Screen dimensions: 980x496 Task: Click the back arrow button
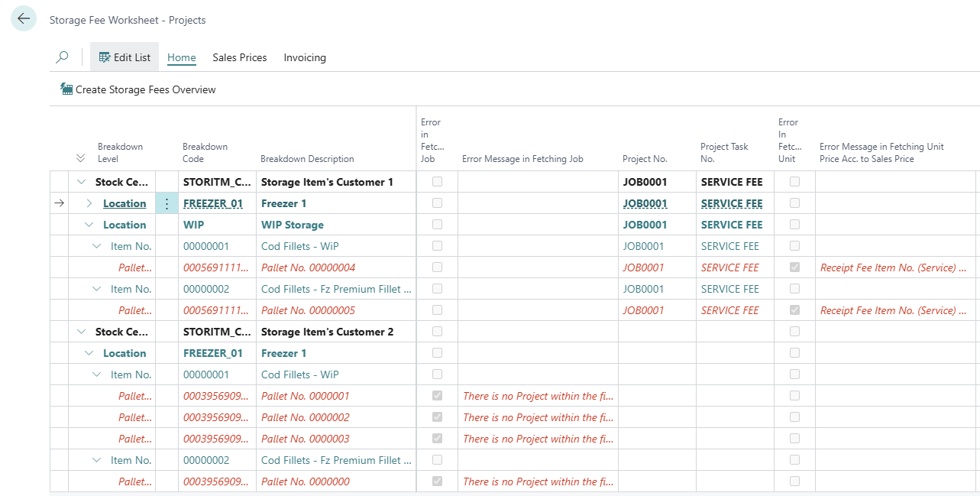pyautogui.click(x=24, y=19)
